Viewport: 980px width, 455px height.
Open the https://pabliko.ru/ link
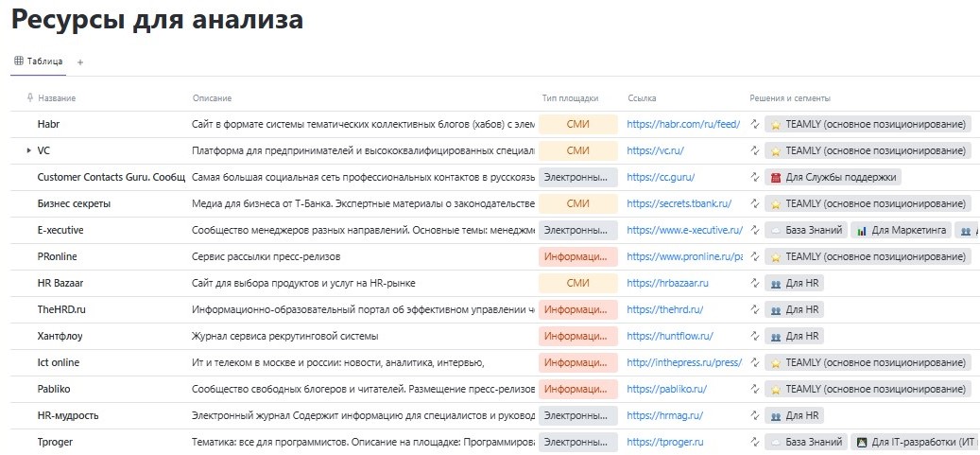pos(666,389)
